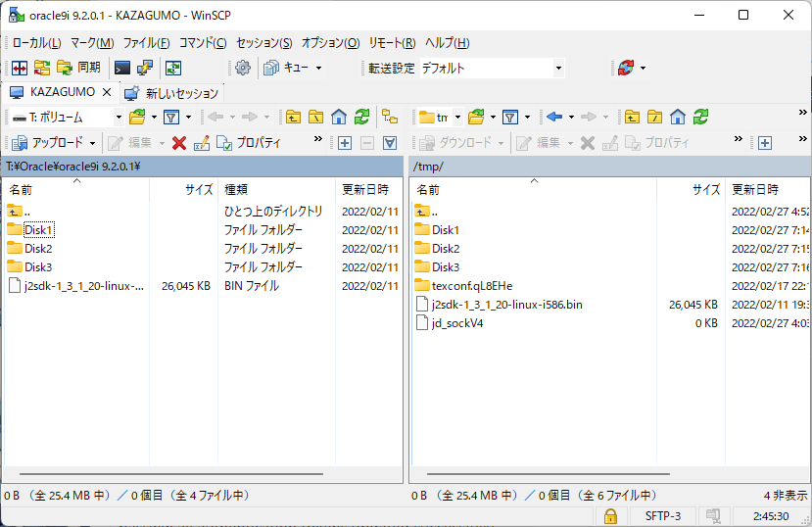Screen dimensions: 812x527
Task: Click local select all icon
Action: [x=390, y=143]
